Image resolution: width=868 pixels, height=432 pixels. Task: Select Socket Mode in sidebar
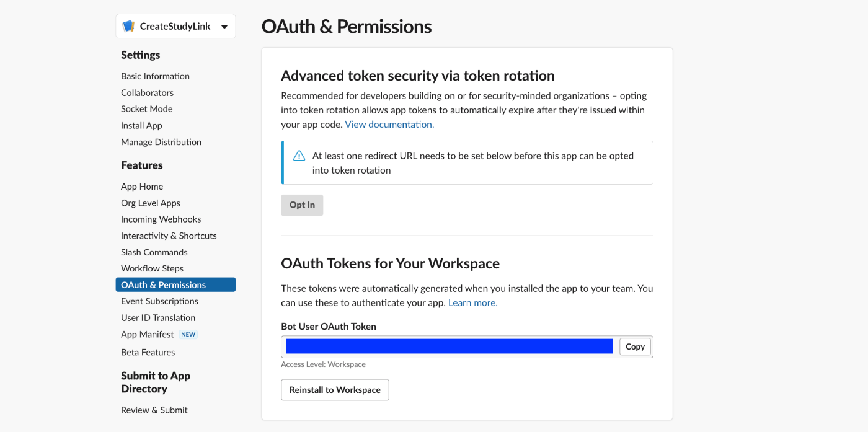coord(146,109)
